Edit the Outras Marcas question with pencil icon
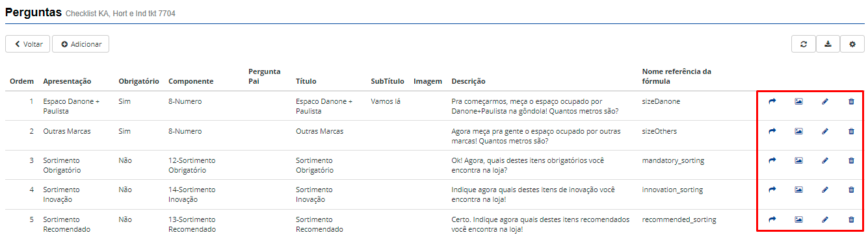This screenshot has height=235, width=868. click(825, 131)
